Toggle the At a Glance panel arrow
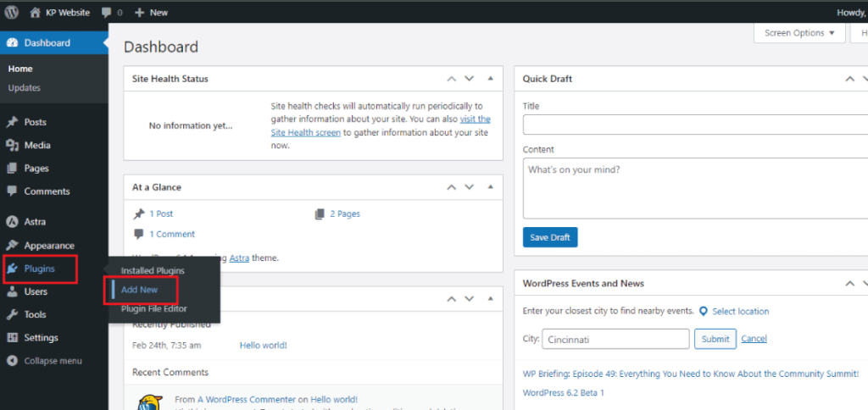Viewport: 868px width, 410px height. pyautogui.click(x=490, y=187)
